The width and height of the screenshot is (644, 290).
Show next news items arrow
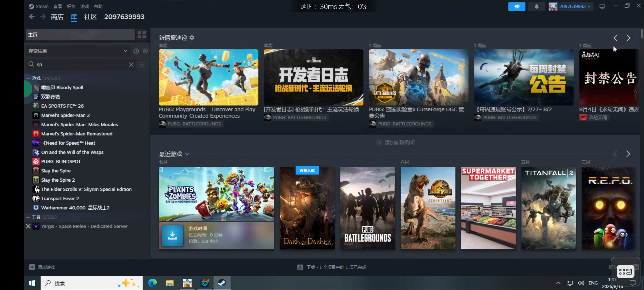(628, 38)
